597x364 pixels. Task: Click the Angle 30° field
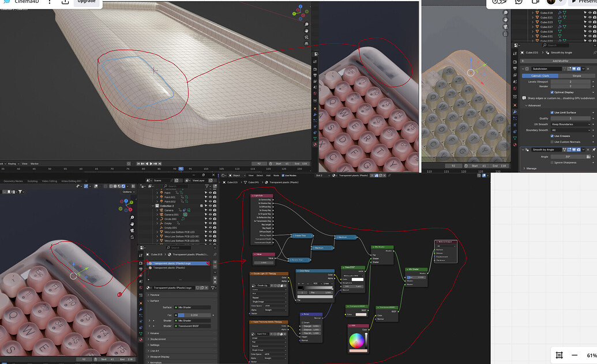click(x=568, y=156)
